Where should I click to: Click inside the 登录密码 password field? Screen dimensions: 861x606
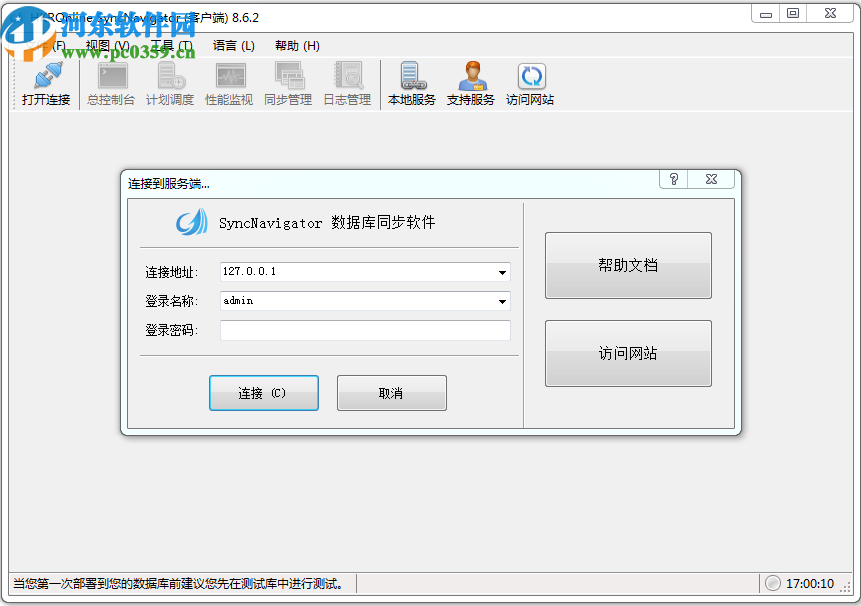coord(365,330)
